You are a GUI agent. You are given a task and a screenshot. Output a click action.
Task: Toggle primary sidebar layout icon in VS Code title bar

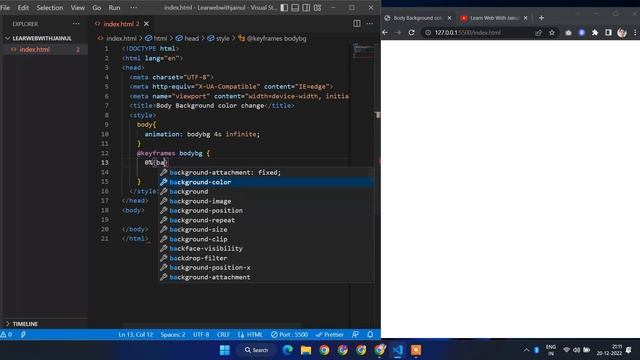point(284,8)
